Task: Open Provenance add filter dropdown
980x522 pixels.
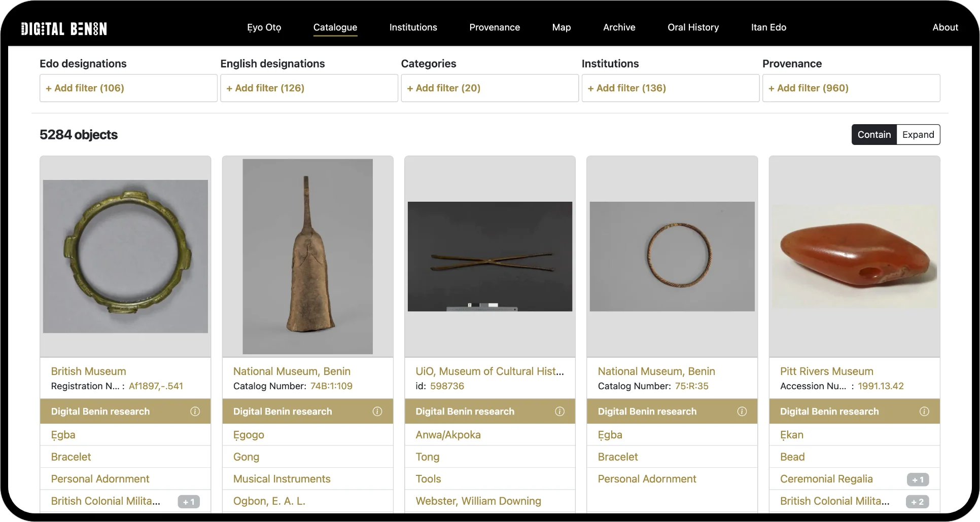Action: 851,88
